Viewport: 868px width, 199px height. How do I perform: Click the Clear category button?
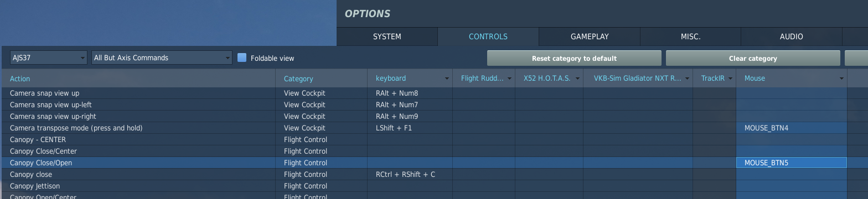[753, 58]
